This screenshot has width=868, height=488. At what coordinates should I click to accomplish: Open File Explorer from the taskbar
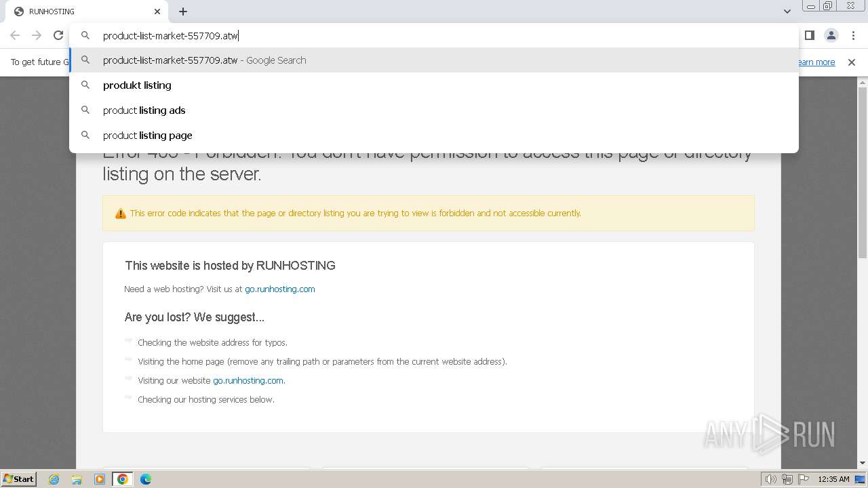[77, 479]
